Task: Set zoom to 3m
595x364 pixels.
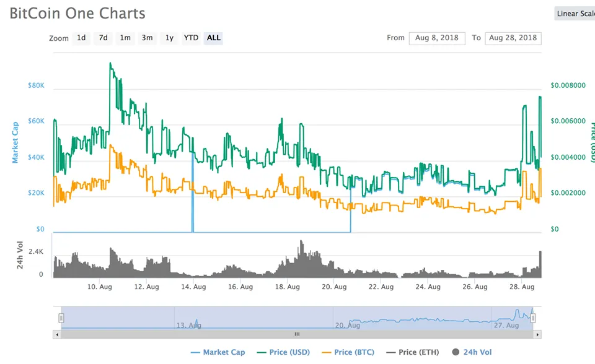Action: click(148, 38)
